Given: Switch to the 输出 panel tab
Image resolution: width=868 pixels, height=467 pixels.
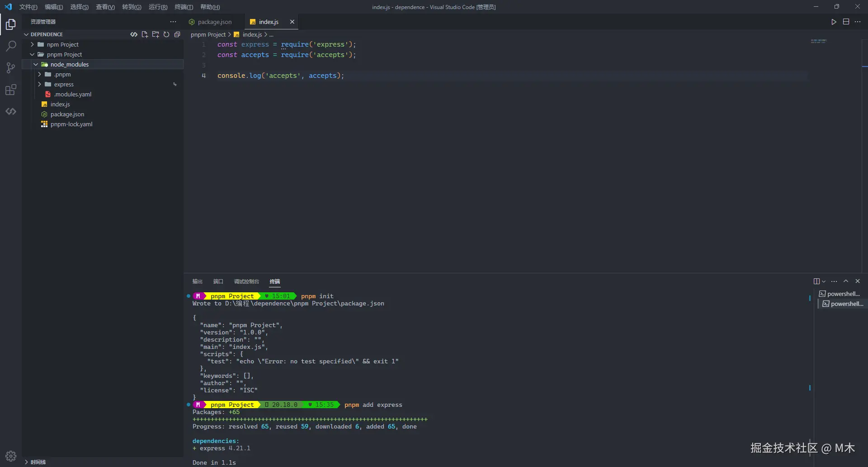Looking at the screenshot, I should [x=198, y=281].
